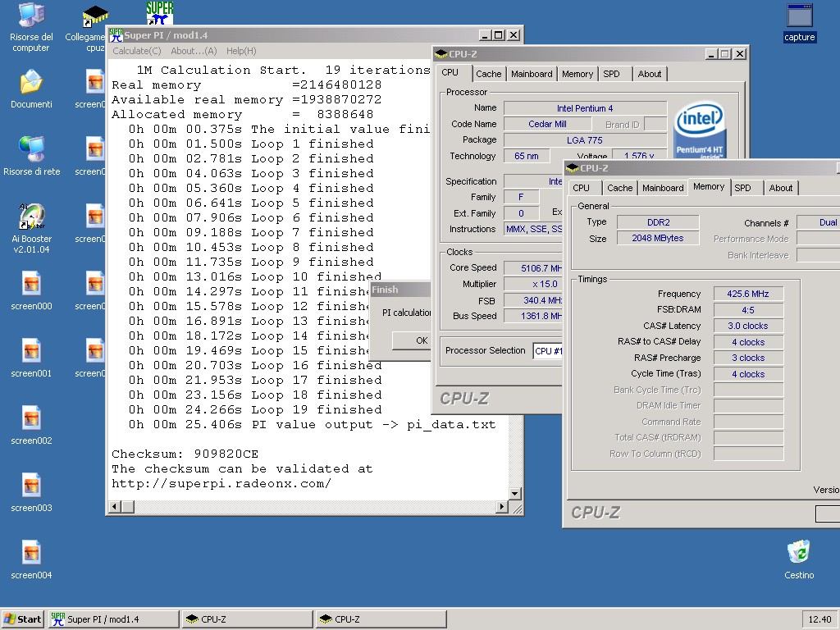Click the 'Real memory =2146480128' line
Image resolution: width=840 pixels, height=630 pixels.
pos(246,85)
